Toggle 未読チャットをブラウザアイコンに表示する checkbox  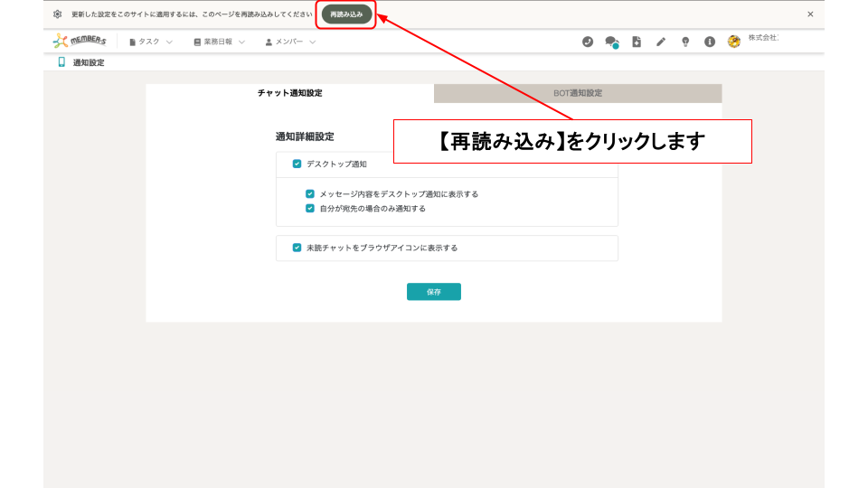[x=297, y=248]
